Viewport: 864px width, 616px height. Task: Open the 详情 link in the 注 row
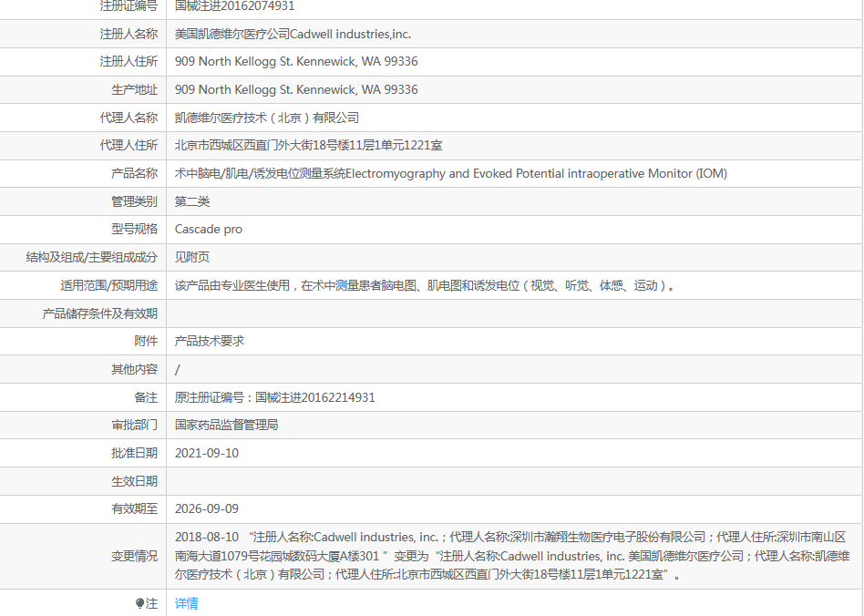click(186, 603)
